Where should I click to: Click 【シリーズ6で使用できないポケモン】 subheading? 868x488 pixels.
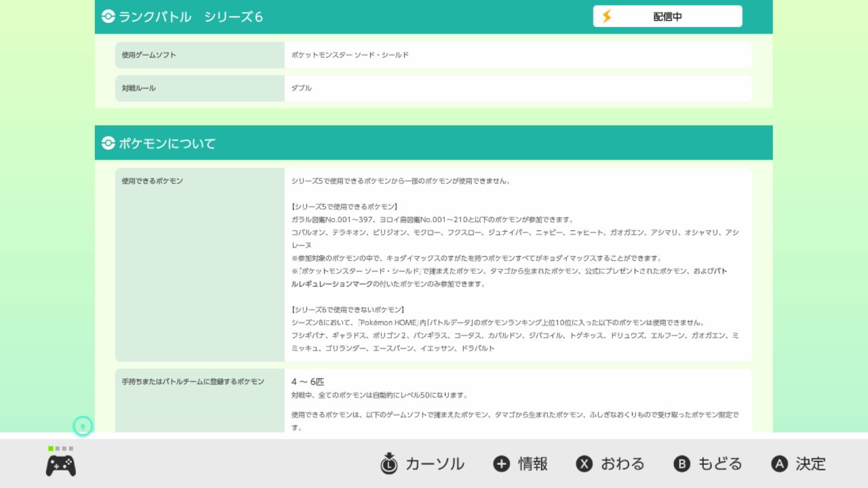[x=349, y=310]
